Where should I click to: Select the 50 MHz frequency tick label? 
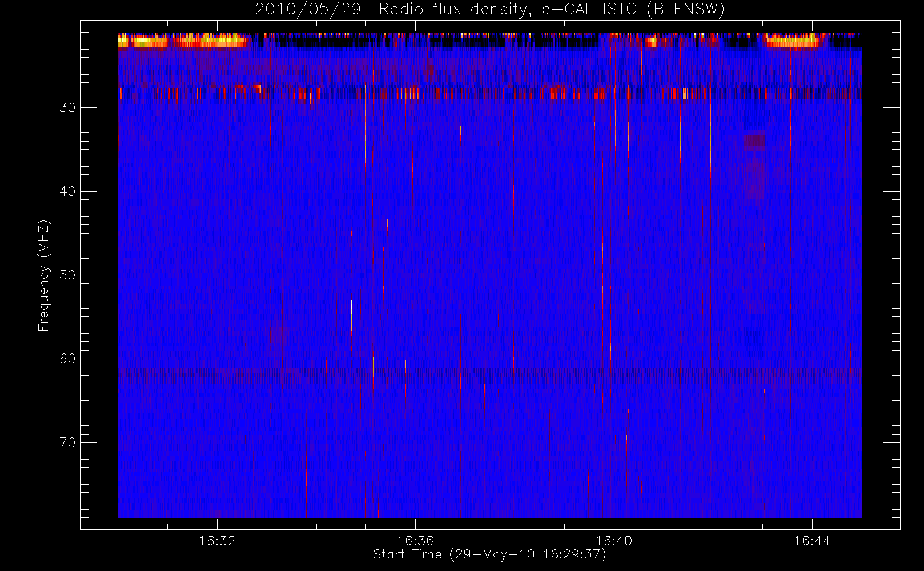tap(67, 275)
